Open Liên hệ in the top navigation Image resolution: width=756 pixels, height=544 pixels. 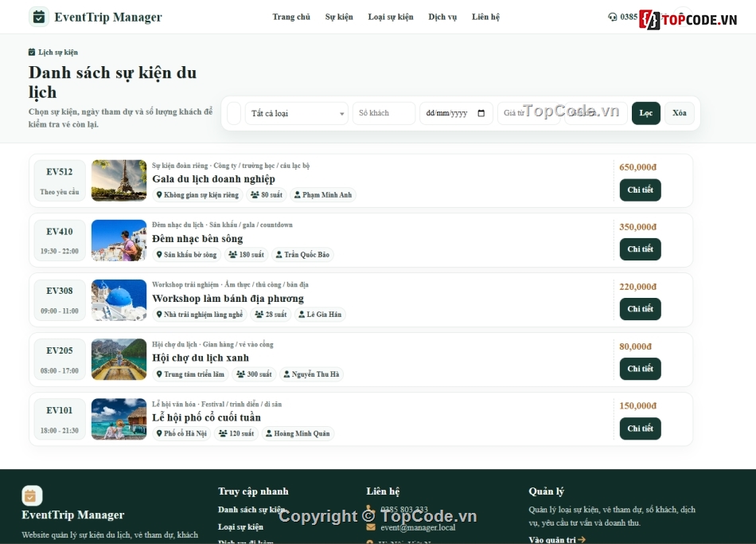click(x=485, y=17)
